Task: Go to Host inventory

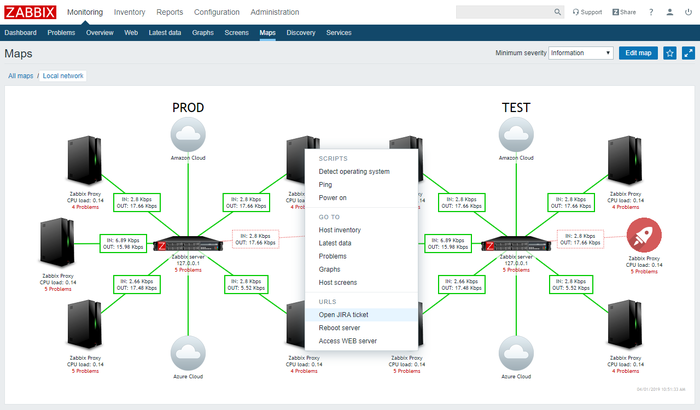Action: pos(340,230)
